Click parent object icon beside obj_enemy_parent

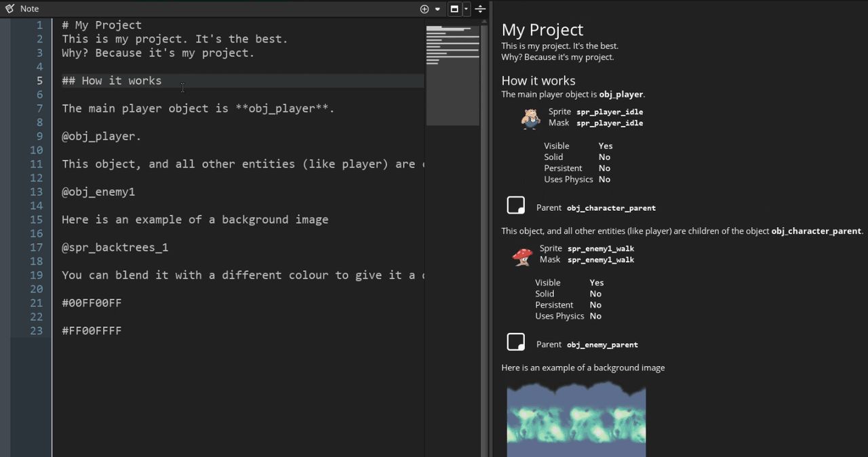click(x=516, y=342)
